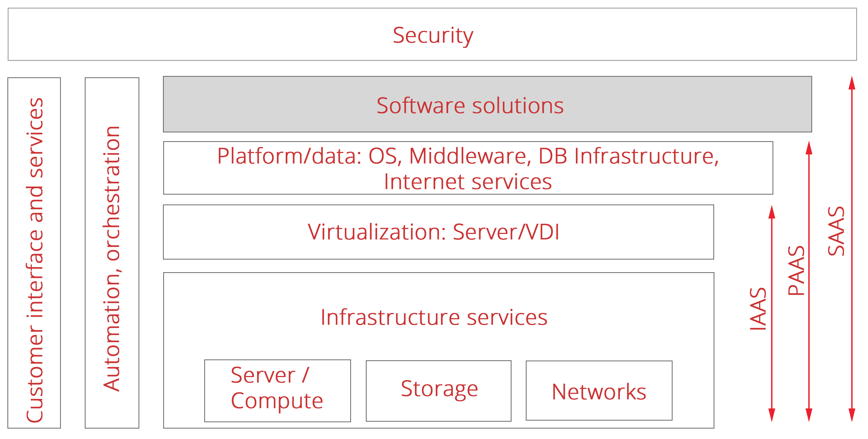The width and height of the screenshot is (868, 439).
Task: Click the Security box at top
Action: (432, 35)
